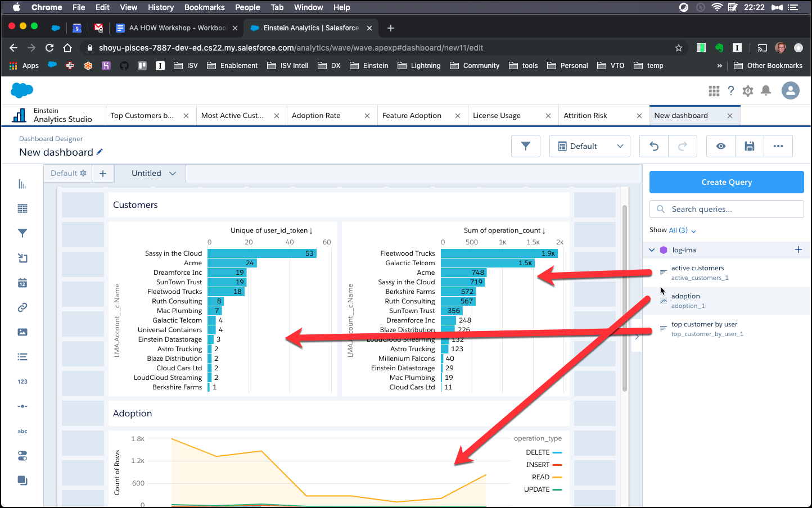Select the adoption query

[x=726, y=301]
